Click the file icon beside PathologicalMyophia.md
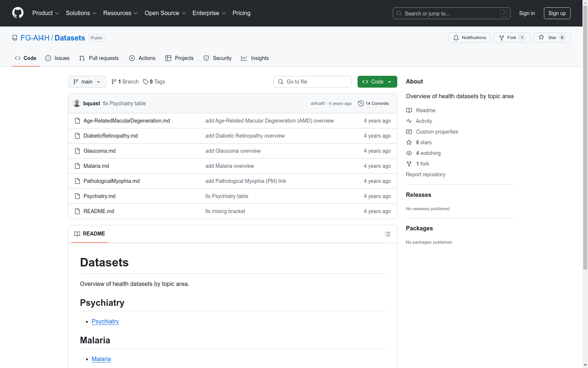Image resolution: width=588 pixels, height=368 pixels. pyautogui.click(x=77, y=181)
